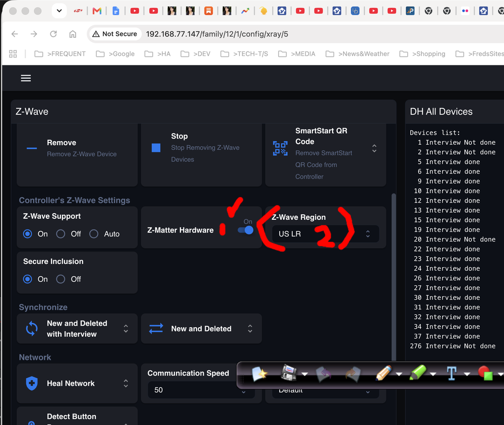Switch to the Gmail browser tab
Viewport: 504px width, 425px height.
tap(97, 11)
